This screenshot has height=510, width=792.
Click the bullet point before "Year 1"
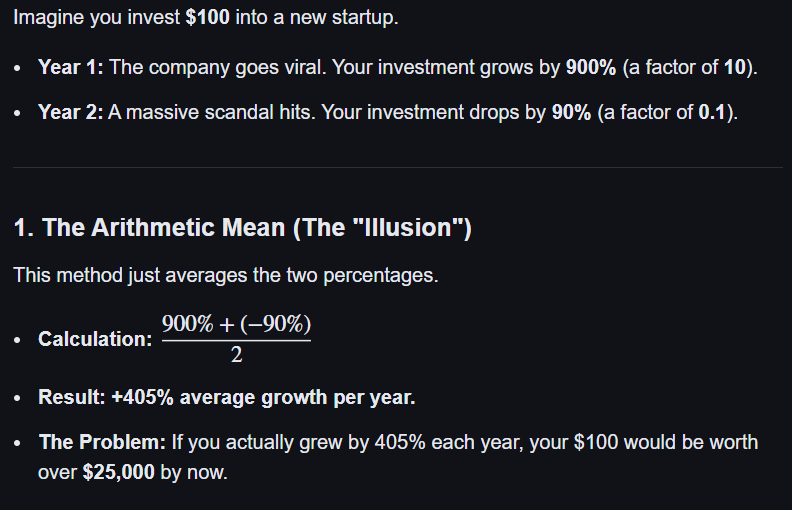(20, 69)
